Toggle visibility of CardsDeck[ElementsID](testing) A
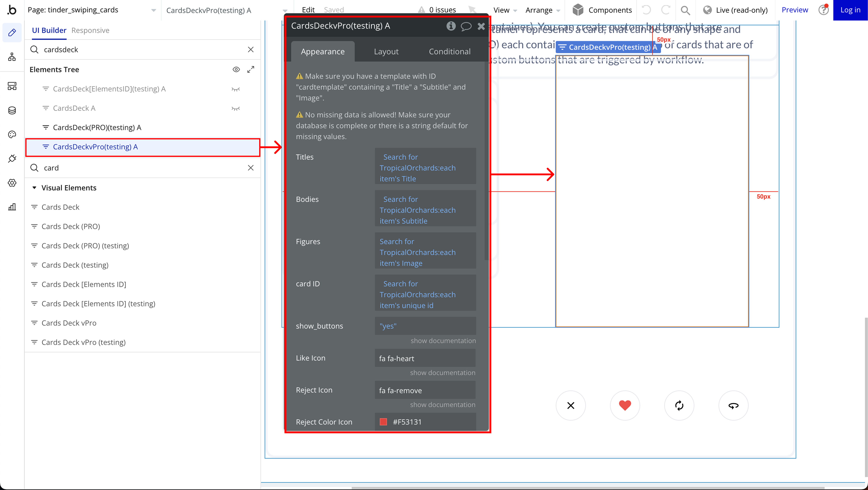The height and width of the screenshot is (490, 868). (235, 89)
